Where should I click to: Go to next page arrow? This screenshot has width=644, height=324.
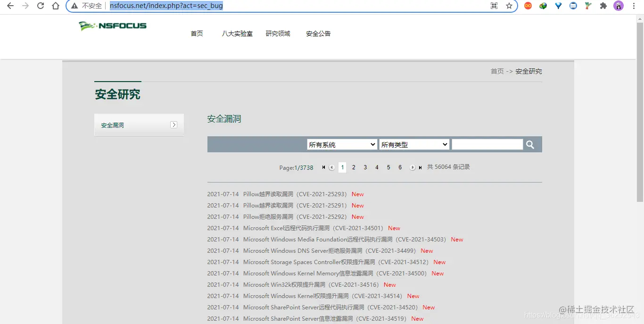(413, 167)
